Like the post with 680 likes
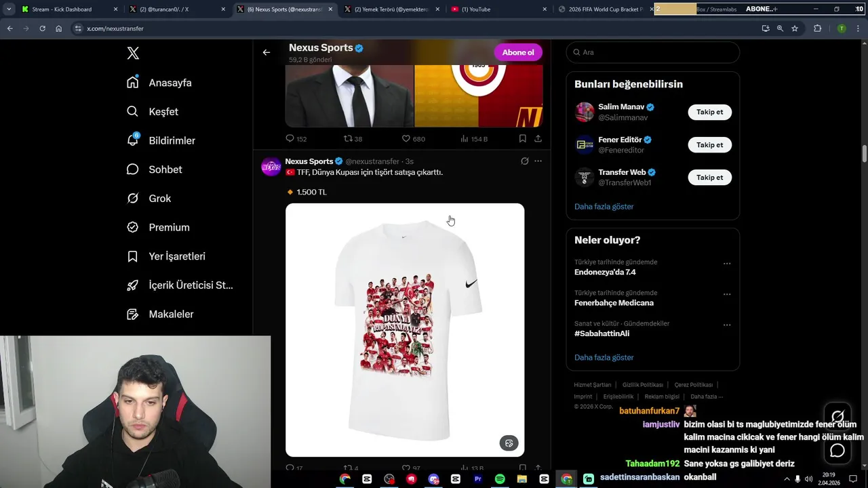868x488 pixels. click(413, 138)
